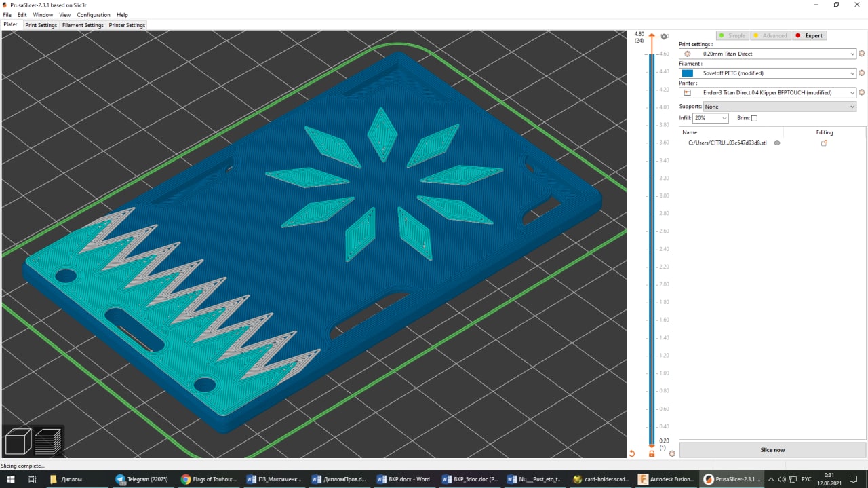Click PrusaSlicer app icon in title bar
Viewport: 868px width, 488px height.
[5, 5]
